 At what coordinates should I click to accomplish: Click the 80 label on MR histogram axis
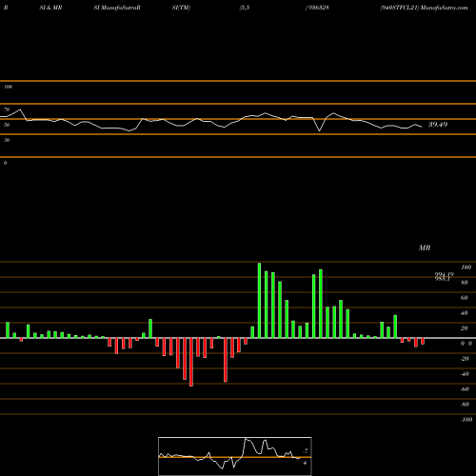(x=465, y=283)
